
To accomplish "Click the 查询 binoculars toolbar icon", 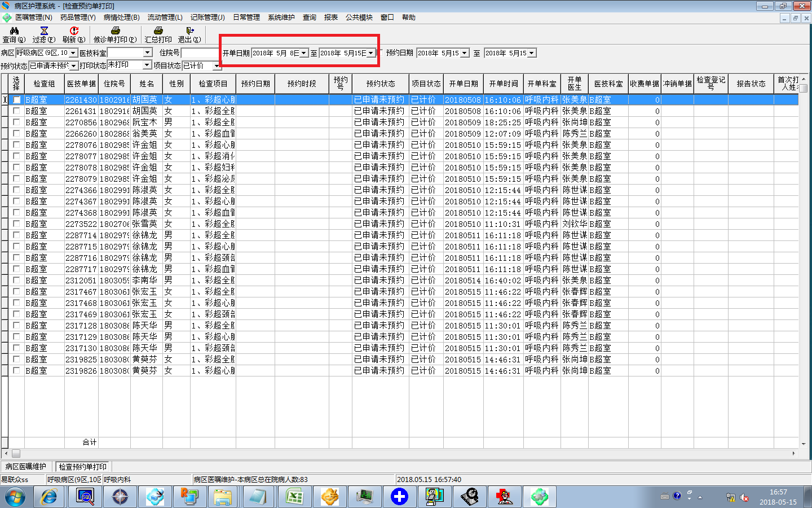I will pos(14,30).
